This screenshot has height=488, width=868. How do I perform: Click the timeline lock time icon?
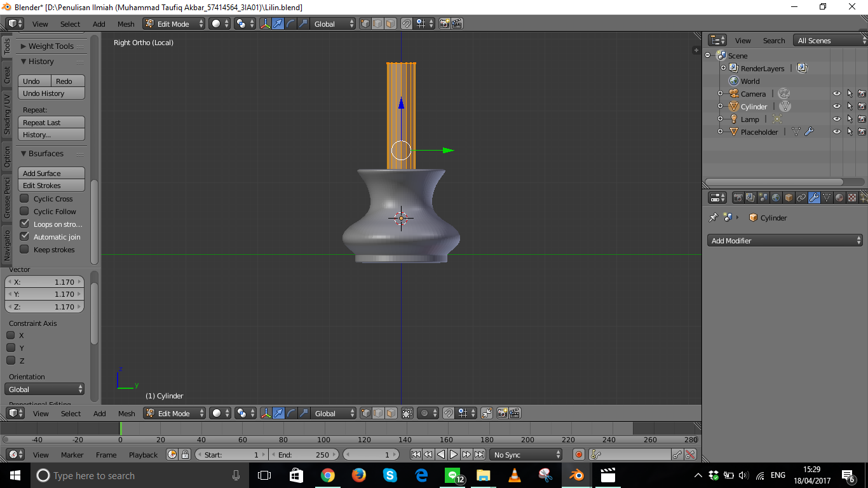coord(185,454)
